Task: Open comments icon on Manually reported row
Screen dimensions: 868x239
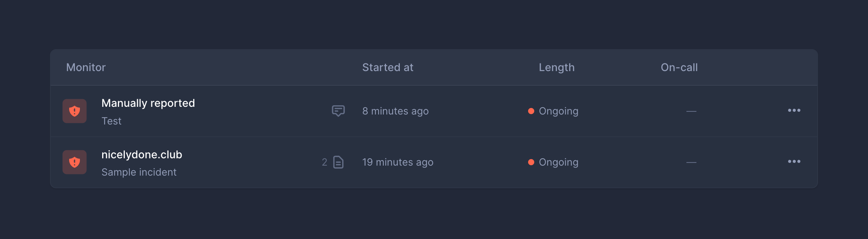Action: [x=338, y=111]
